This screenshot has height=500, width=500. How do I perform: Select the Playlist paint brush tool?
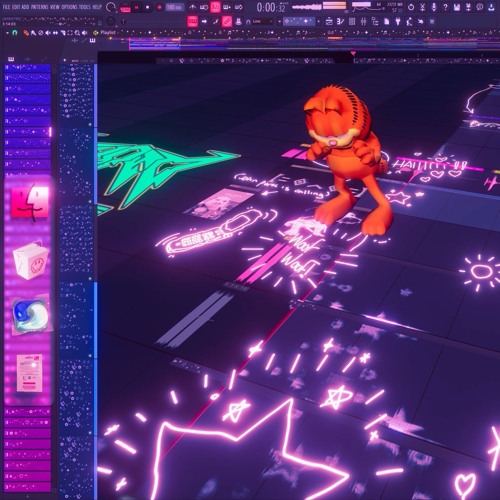(x=33, y=33)
